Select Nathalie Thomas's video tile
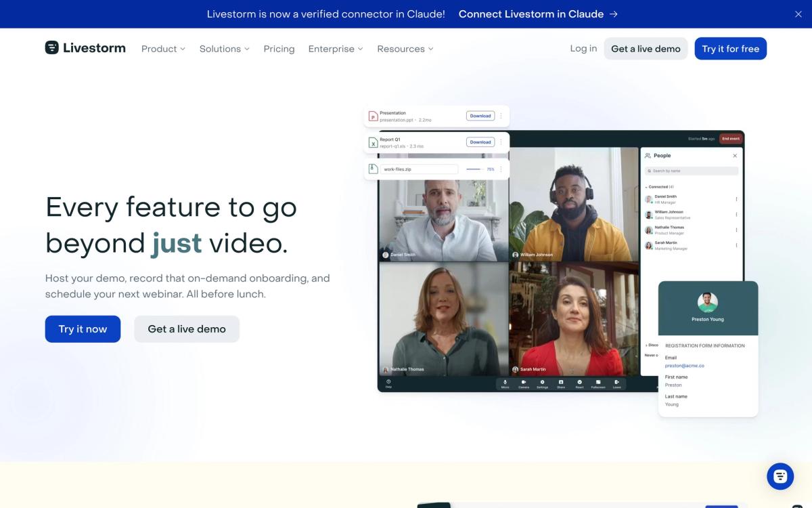Image resolution: width=812 pixels, height=508 pixels. point(443,319)
